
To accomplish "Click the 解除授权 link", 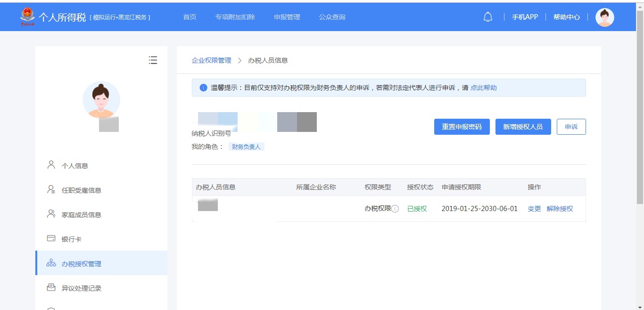I will 560,209.
